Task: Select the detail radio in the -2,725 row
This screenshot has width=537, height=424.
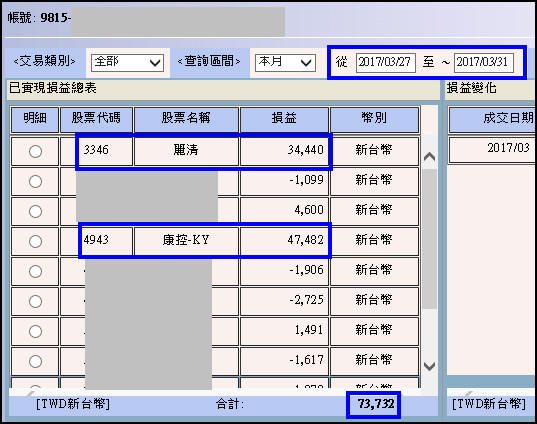Action: click(x=35, y=301)
